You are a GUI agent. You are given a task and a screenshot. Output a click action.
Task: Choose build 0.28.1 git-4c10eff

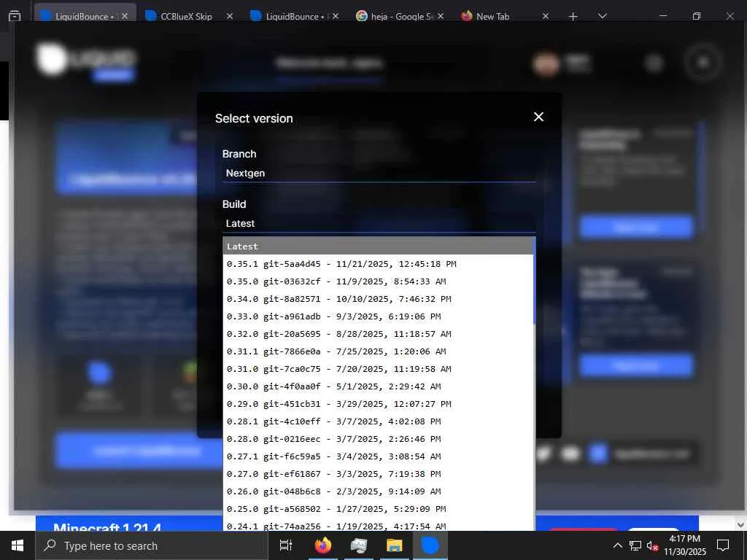378,421
